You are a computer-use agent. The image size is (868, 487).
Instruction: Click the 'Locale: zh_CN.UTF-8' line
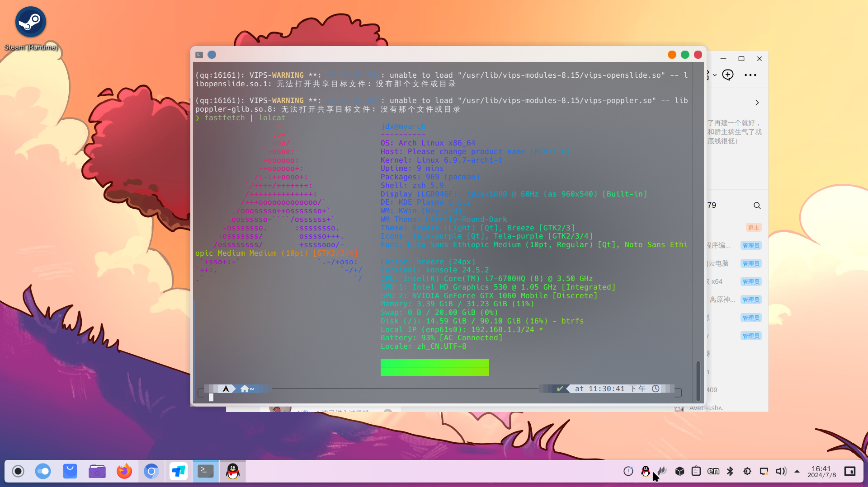point(423,347)
